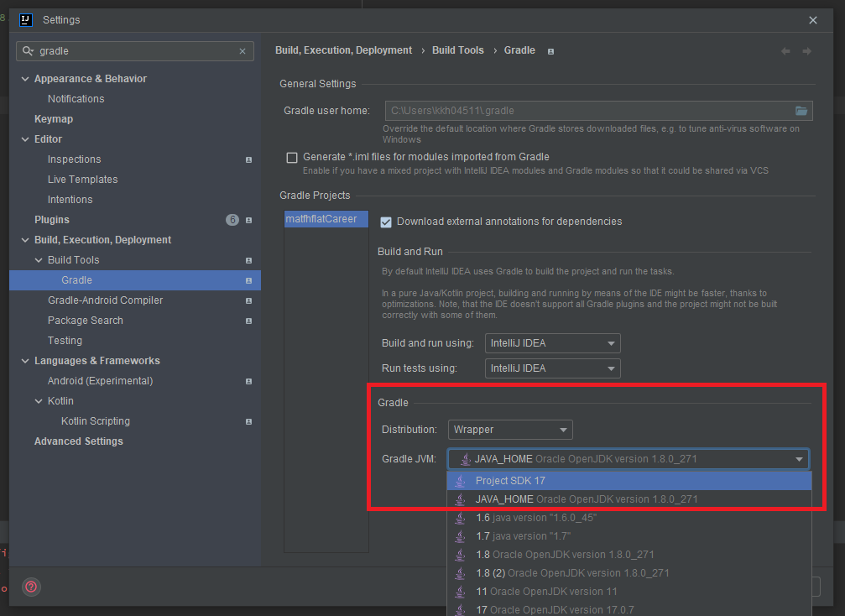Open the Distribution dropdown set to Wrapper
Screen dimensions: 845x616
coord(509,430)
